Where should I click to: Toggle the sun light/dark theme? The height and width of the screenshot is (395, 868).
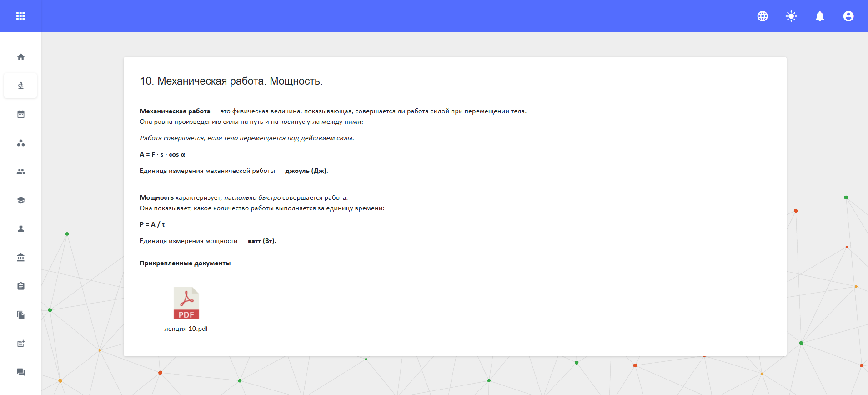(x=791, y=16)
